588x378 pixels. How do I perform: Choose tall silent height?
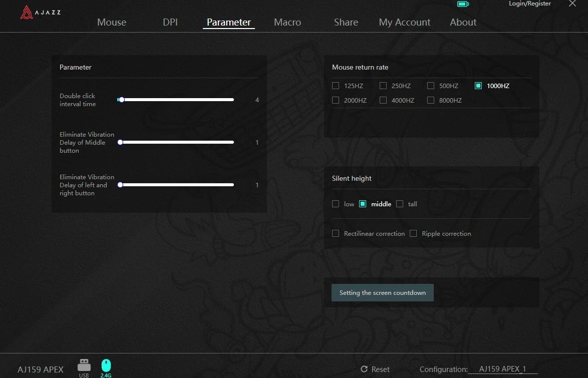(x=400, y=204)
